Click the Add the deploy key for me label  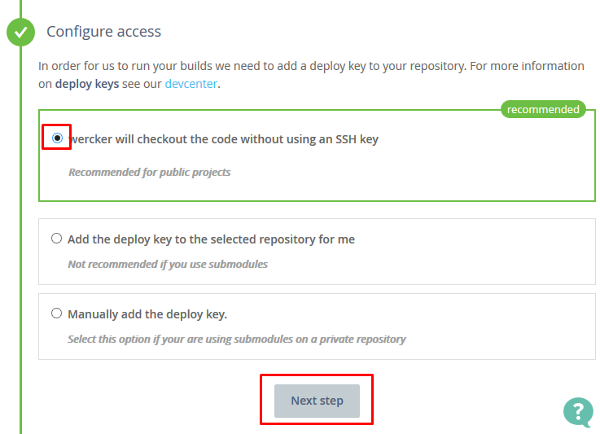click(x=210, y=239)
